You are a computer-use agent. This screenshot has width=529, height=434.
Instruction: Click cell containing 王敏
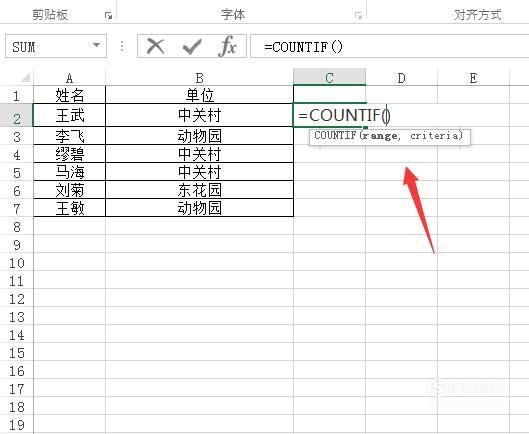[69, 208]
